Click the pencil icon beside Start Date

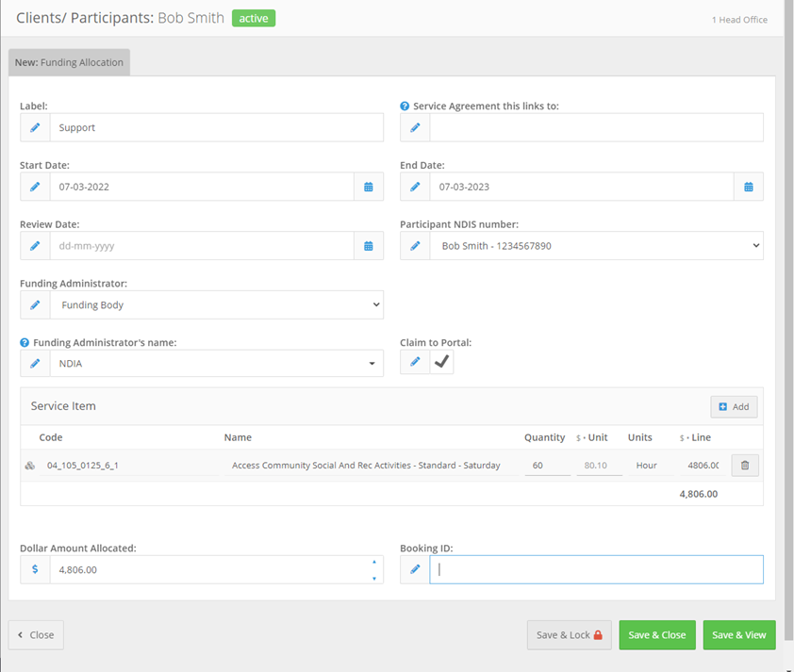tap(35, 187)
